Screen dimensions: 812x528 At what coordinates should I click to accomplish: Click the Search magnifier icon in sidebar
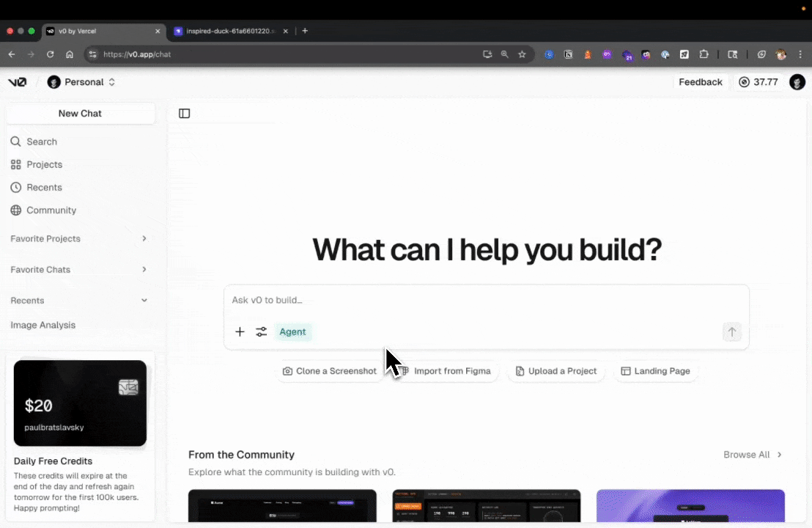[x=15, y=142]
